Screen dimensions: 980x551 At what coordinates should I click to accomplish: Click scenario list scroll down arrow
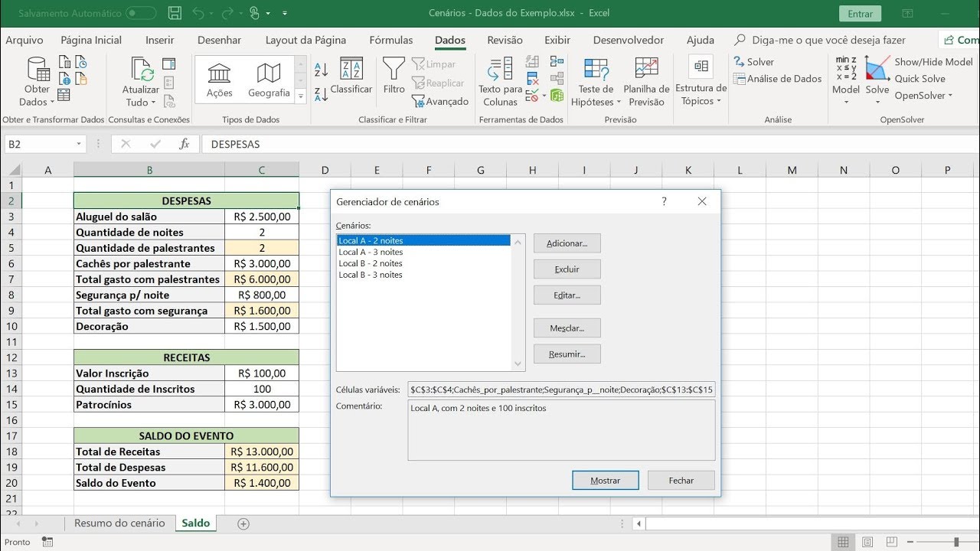click(518, 364)
